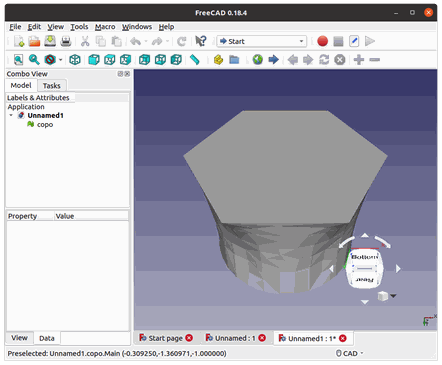442x365 pixels.
Task: Switch to the Tasks tab
Action: coord(52,86)
